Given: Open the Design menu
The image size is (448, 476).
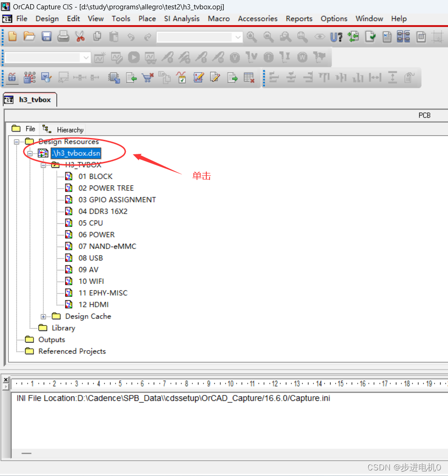Looking at the screenshot, I should 47,19.
